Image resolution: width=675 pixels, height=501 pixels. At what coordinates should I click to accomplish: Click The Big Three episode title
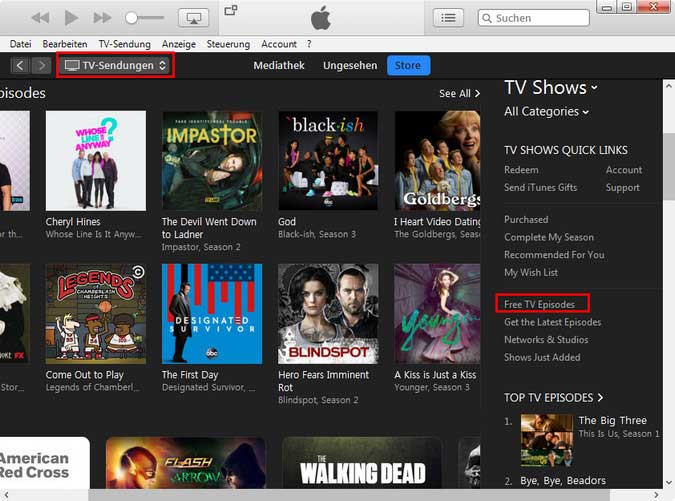[x=613, y=421]
